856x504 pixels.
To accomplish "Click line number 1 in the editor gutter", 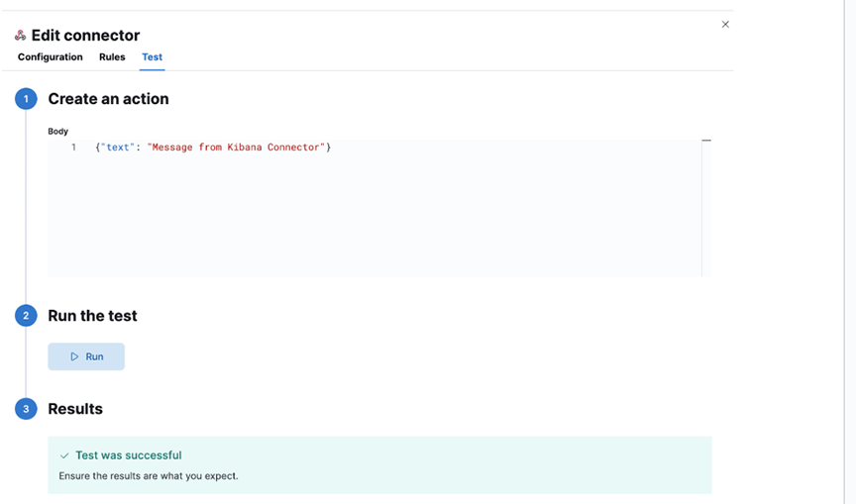I will click(73, 148).
